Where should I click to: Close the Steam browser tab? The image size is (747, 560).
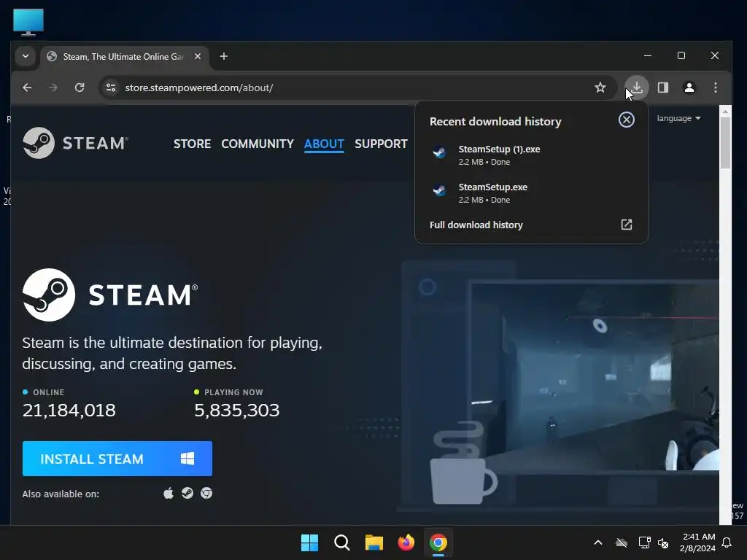[x=198, y=56]
